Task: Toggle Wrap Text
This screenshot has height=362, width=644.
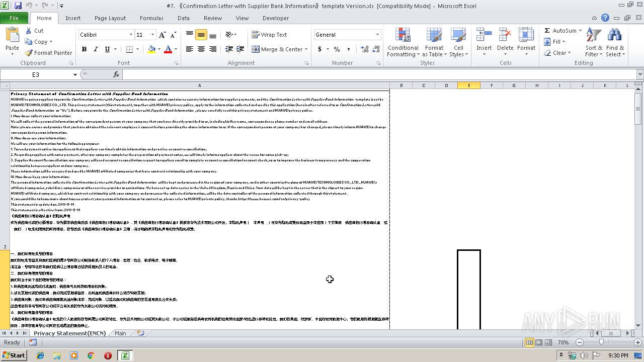Action: coord(269,35)
